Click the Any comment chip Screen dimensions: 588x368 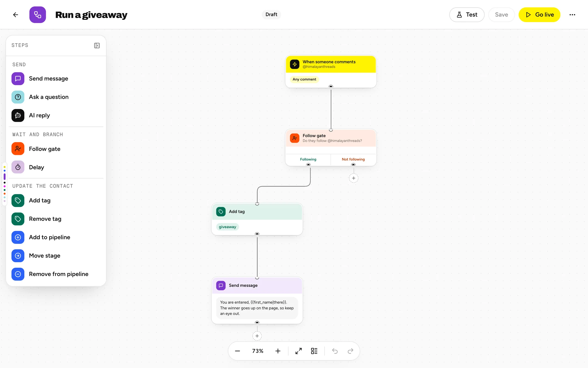click(x=304, y=79)
